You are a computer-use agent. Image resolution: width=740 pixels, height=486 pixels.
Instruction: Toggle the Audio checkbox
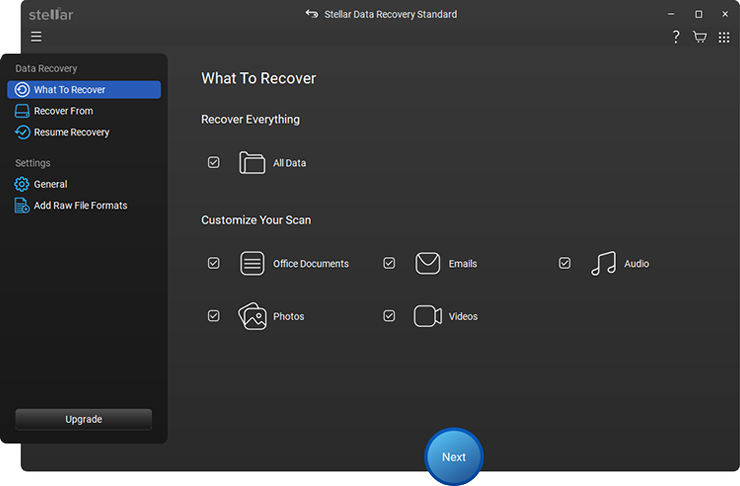point(564,263)
